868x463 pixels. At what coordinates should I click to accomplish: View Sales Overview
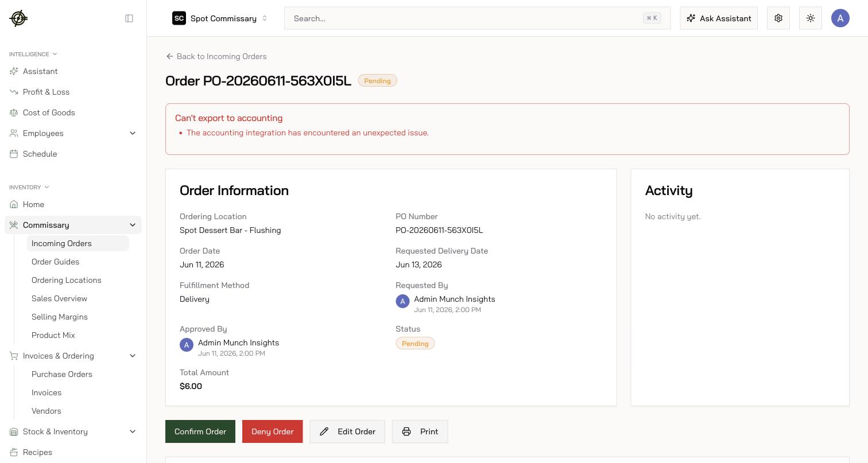[59, 298]
